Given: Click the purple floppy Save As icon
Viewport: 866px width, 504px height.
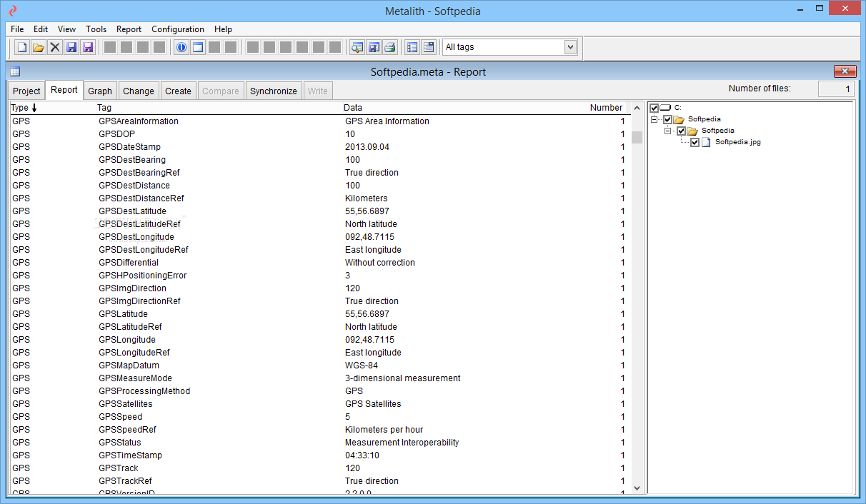Looking at the screenshot, I should pos(88,48).
